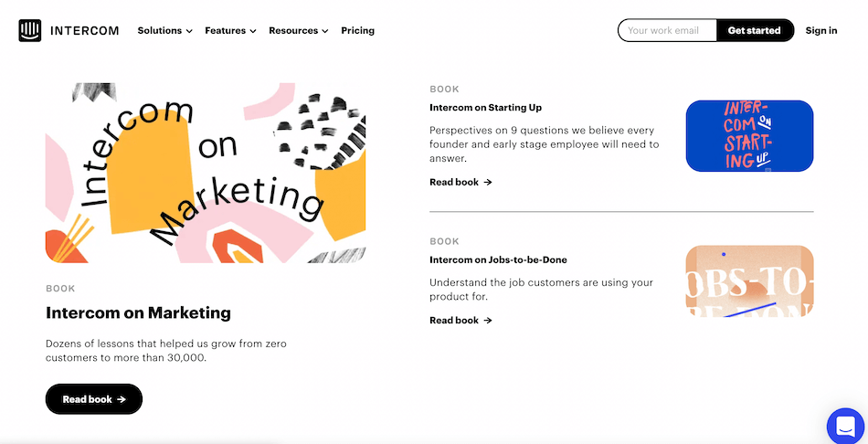The image size is (868, 444).
Task: Click the BOOK label above Starting Up
Action: (x=445, y=90)
